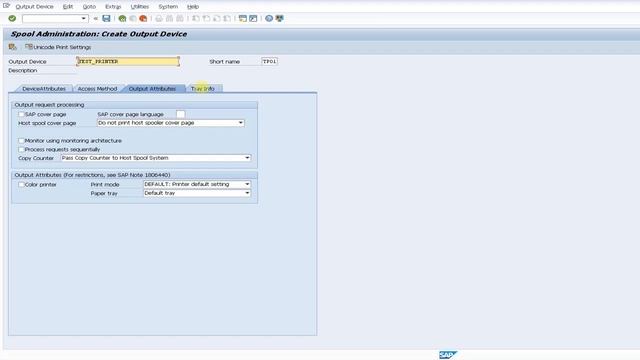
Task: Open the Host spool cover page dropdown
Action: (x=240, y=123)
